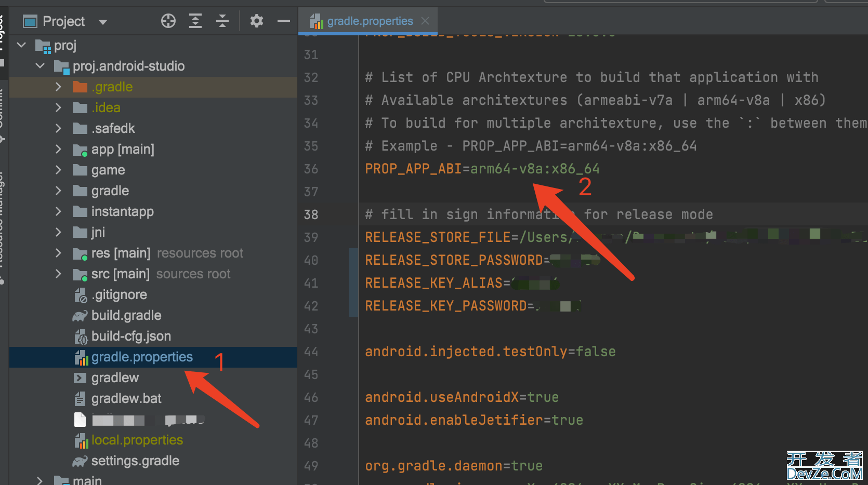The width and height of the screenshot is (868, 485).
Task: Collapse the proj root node
Action: pos(22,45)
